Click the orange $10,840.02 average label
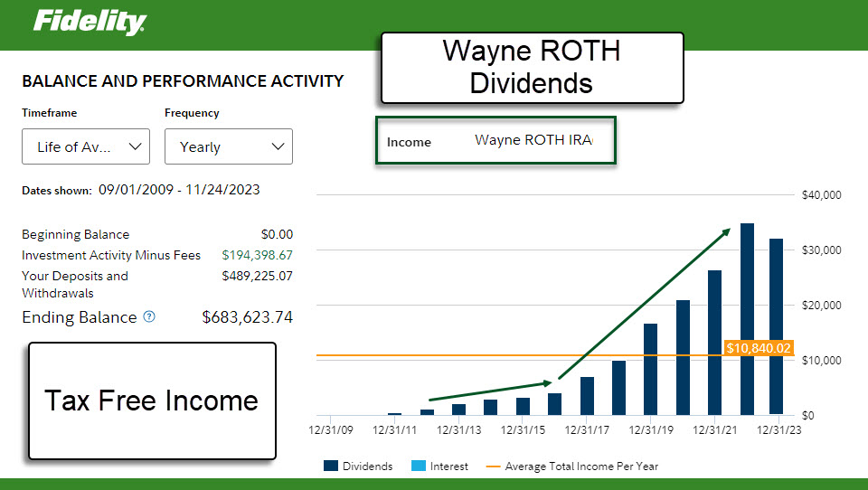This screenshot has width=868, height=490. coord(758,348)
